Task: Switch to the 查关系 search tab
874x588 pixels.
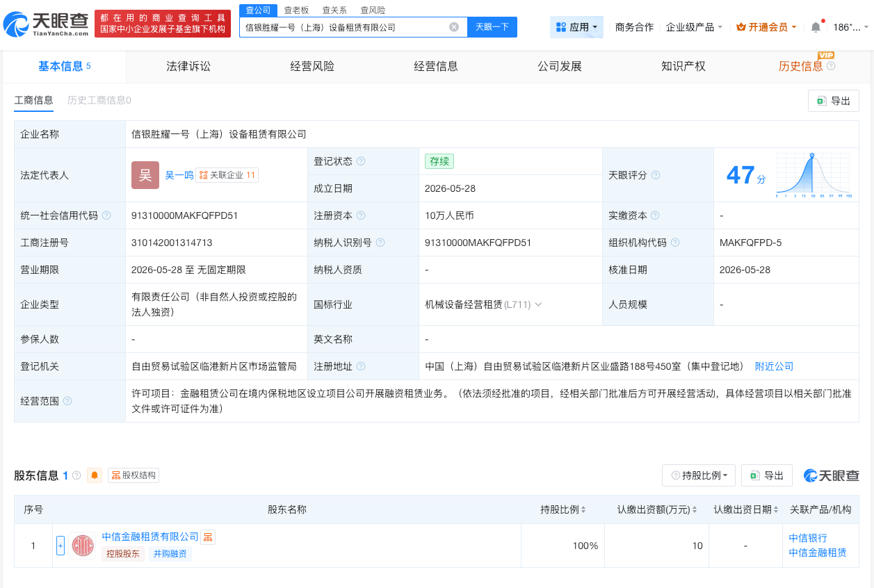Action: 334,10
